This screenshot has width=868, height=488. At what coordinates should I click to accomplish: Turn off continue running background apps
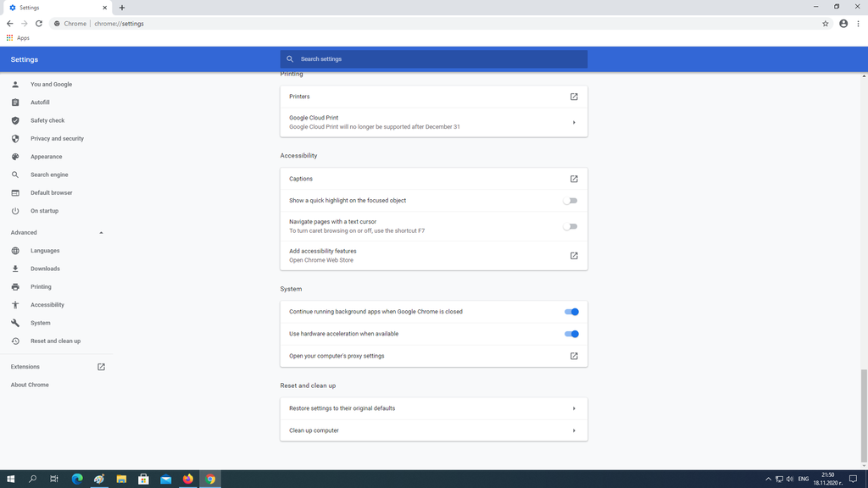click(571, 312)
